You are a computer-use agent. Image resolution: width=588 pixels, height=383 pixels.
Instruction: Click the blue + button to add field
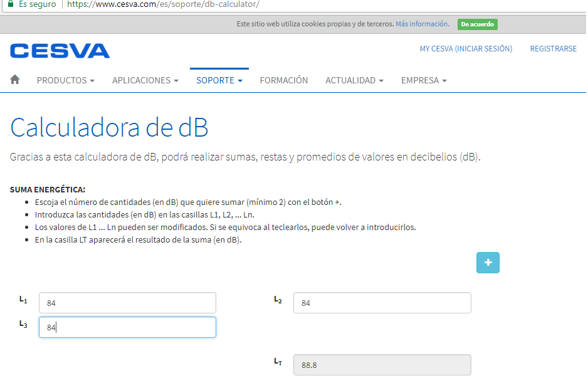coord(488,262)
